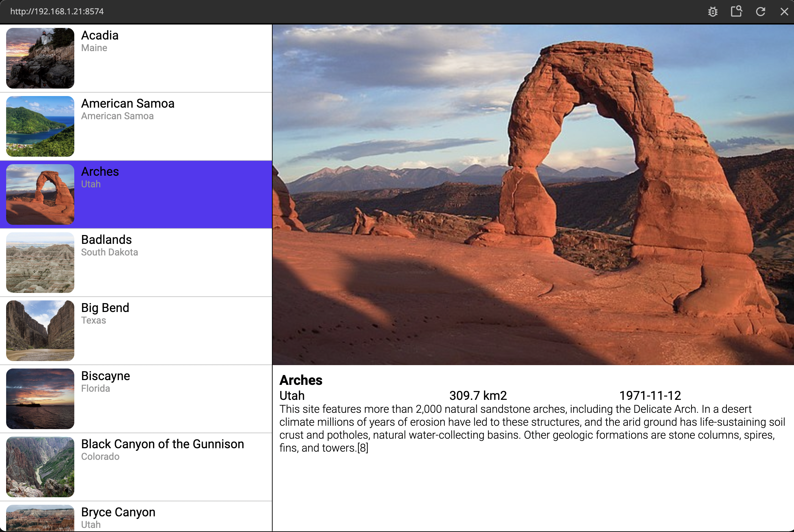The height and width of the screenshot is (532, 794).
Task: Click the reload page icon
Action: [760, 12]
